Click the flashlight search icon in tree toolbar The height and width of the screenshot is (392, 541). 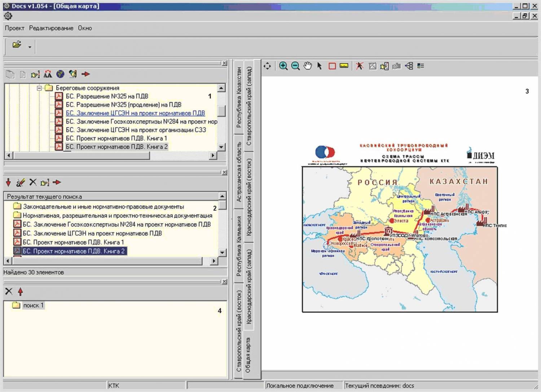pyautogui.click(x=73, y=74)
